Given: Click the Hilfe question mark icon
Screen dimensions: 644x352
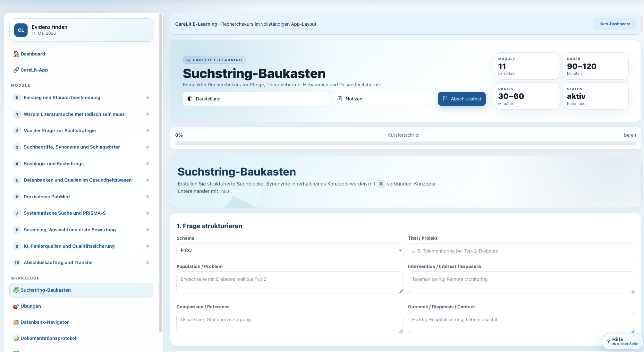Looking at the screenshot, I should 608,341.
